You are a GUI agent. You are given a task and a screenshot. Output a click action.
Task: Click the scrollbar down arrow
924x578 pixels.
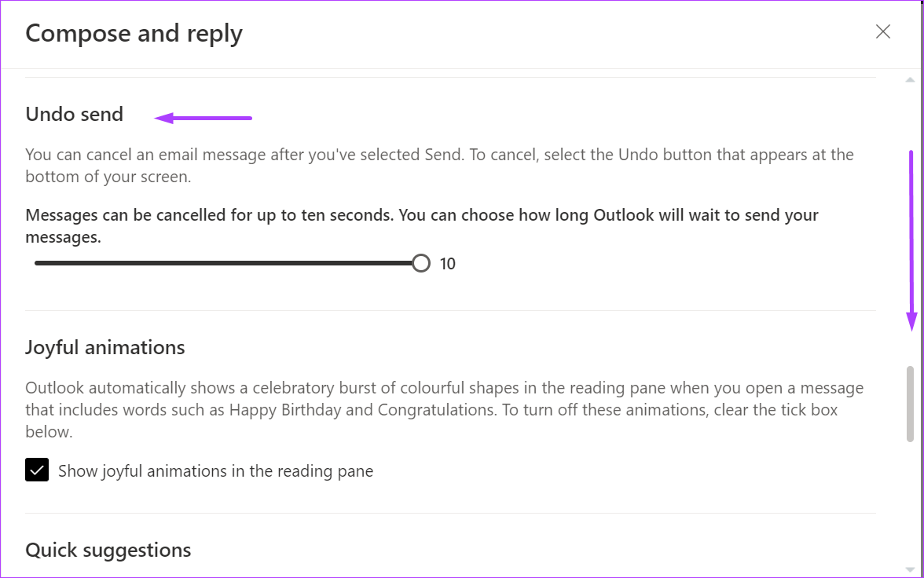910,569
